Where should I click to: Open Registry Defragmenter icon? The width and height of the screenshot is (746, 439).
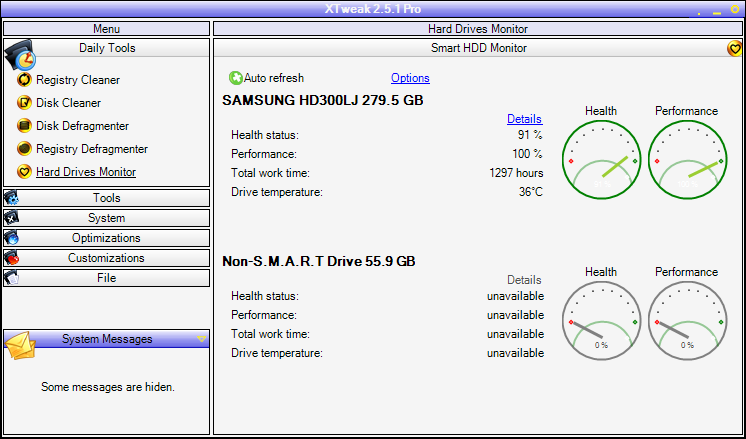[24, 149]
